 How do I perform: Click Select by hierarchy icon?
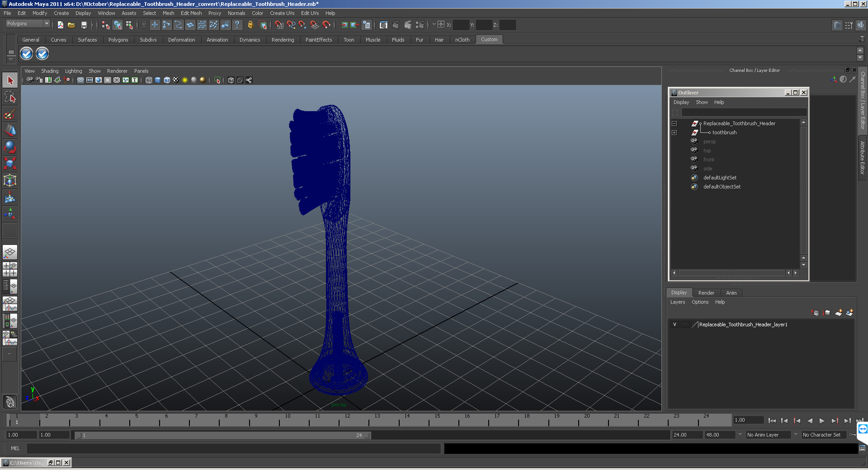click(106, 25)
